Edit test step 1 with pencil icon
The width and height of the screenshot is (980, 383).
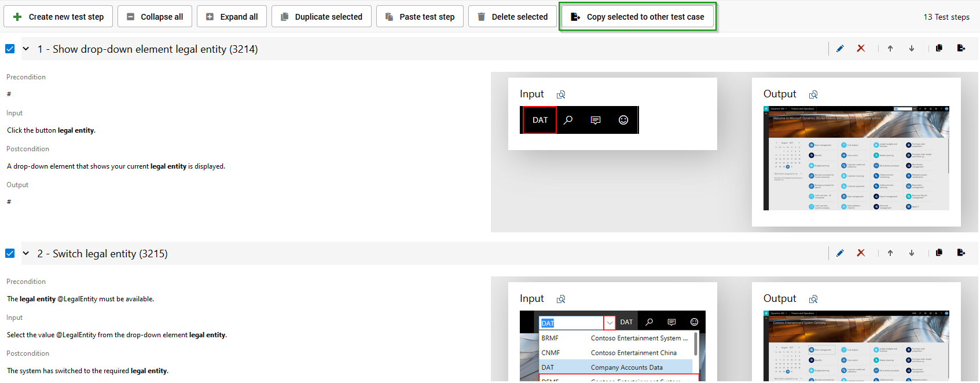point(840,49)
